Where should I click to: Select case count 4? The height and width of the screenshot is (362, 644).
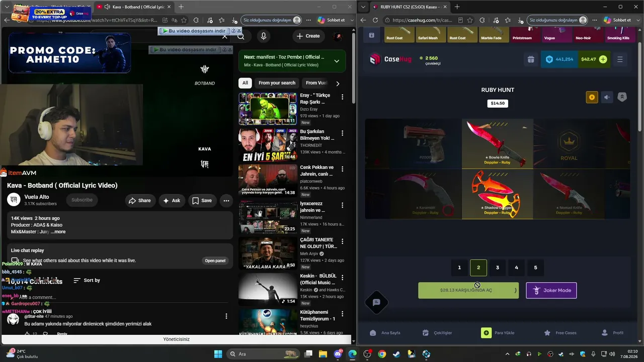516,267
